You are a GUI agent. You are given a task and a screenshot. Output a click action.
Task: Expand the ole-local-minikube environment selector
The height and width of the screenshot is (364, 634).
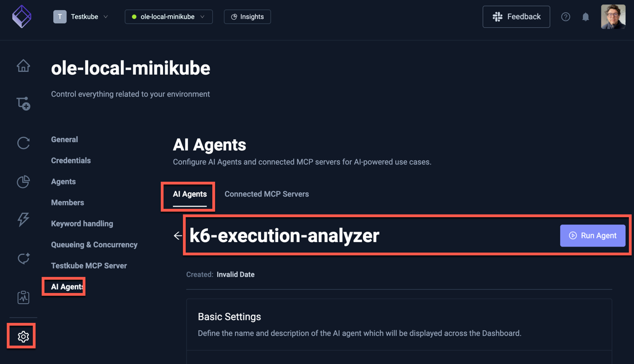point(168,17)
